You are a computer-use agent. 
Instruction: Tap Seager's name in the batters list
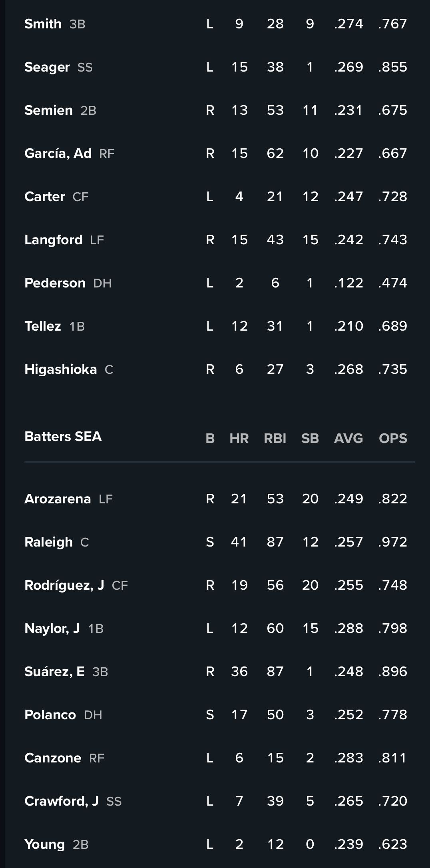tap(47, 67)
